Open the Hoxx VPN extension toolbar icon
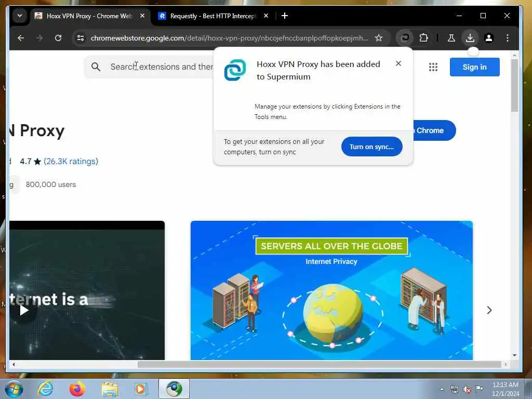Image resolution: width=532 pixels, height=399 pixels. click(x=405, y=38)
